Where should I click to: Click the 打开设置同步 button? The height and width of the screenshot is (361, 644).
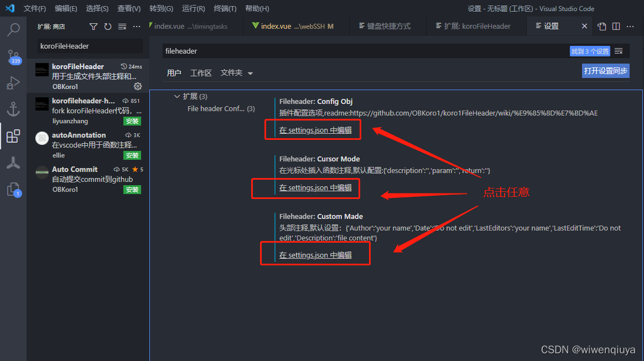click(x=605, y=71)
